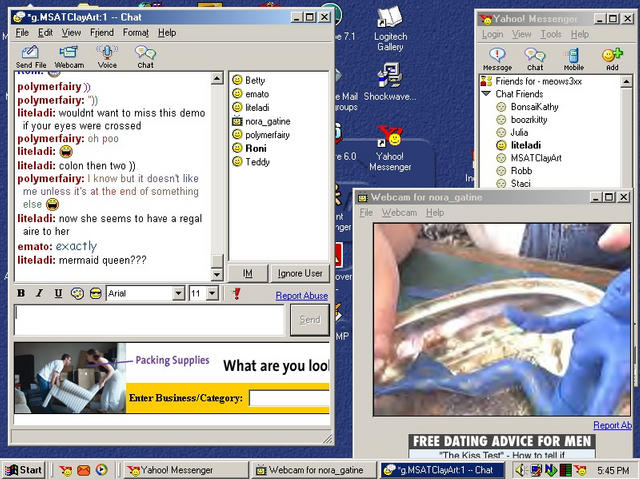Click the Start button
The width and height of the screenshot is (640, 480).
(24, 470)
